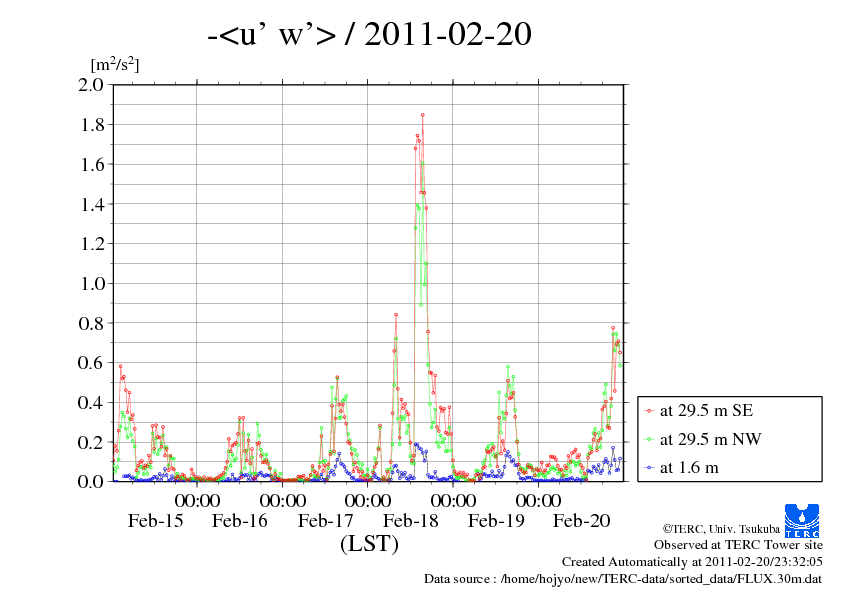The height and width of the screenshot is (595, 842).
Task: Click the (LST) axis label
Action: (369, 543)
